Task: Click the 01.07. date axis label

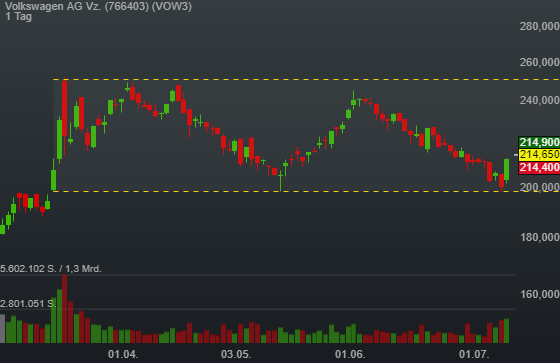Action: coord(474,354)
